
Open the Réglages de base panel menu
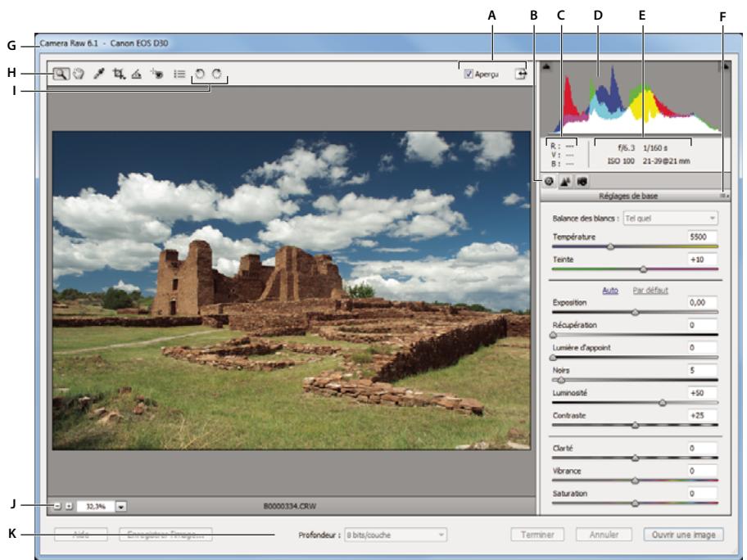pyautogui.click(x=724, y=196)
